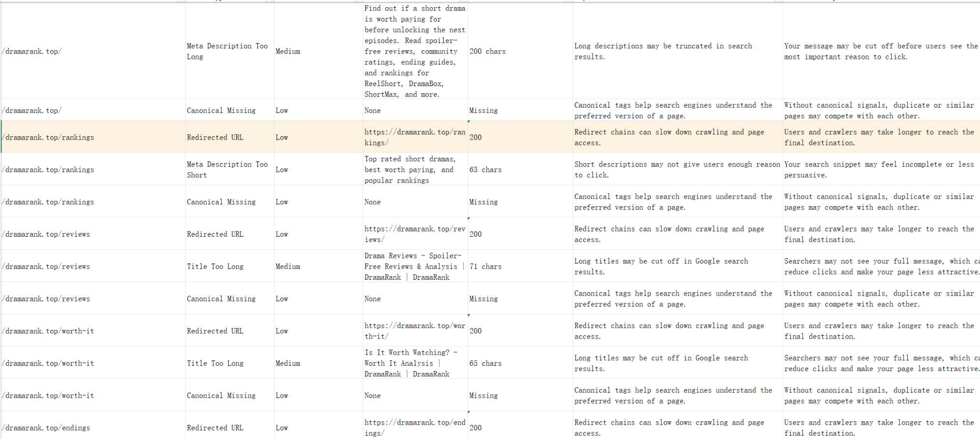
Task: Click the https://dramarank.top/rankings/ redirect target cell
Action: coord(415,137)
